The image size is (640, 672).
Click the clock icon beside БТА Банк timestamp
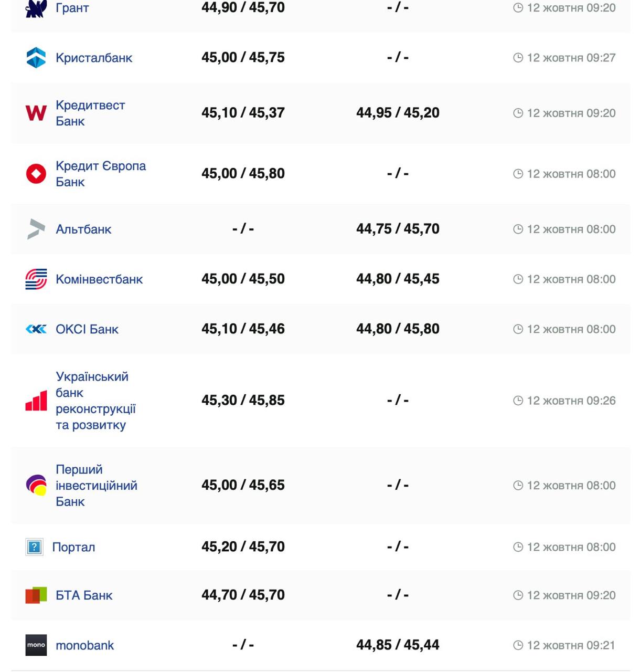pyautogui.click(x=518, y=595)
